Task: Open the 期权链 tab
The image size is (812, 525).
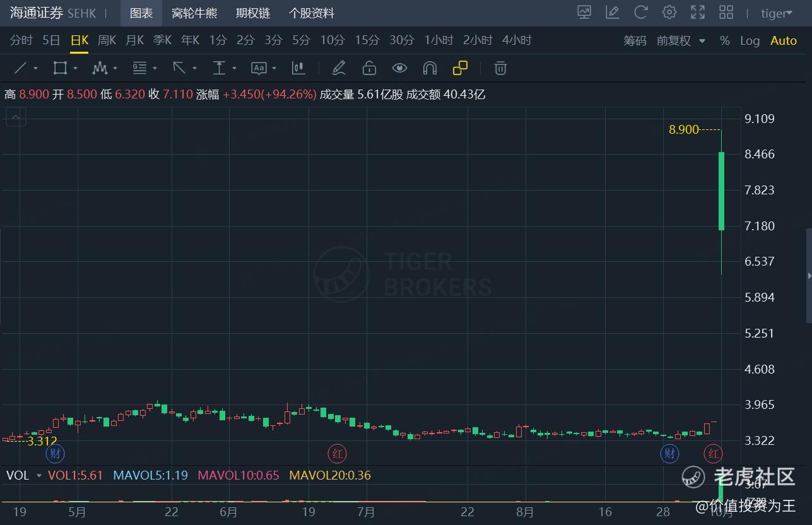Action: 253,13
